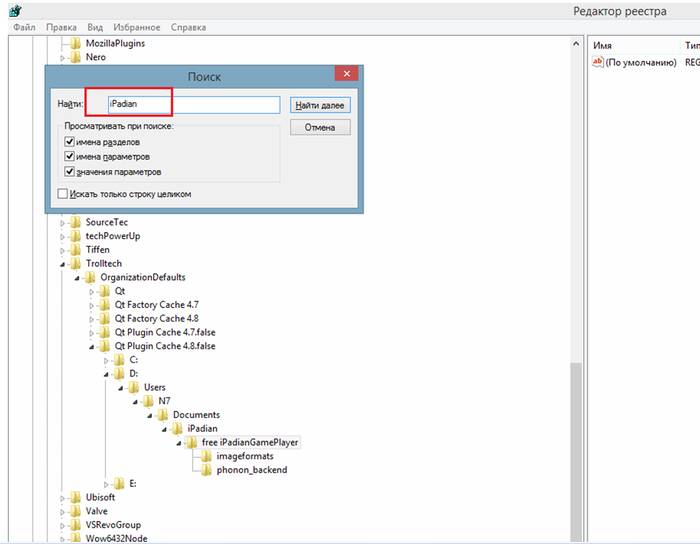Uncheck the 'имена разделов' checkbox
Viewport: 700px width, 544px height.
69,143
